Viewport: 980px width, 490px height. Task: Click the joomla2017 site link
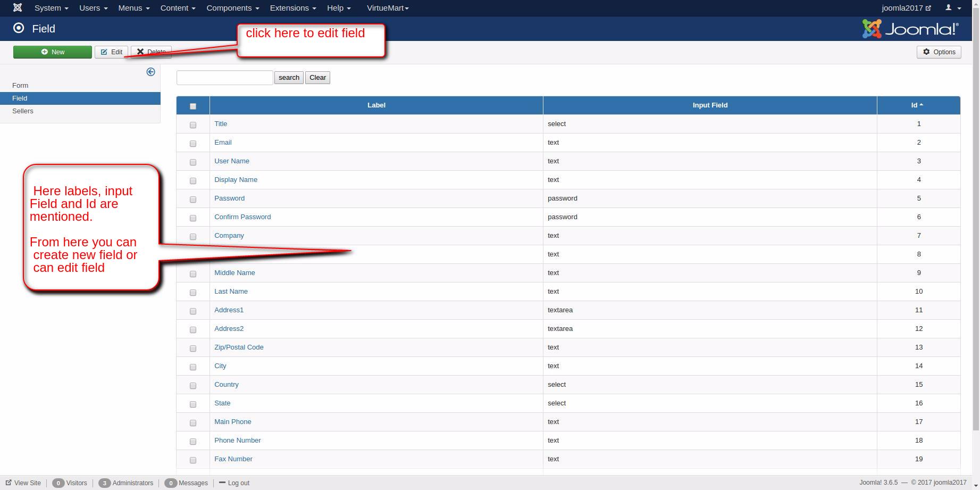pyautogui.click(x=906, y=8)
